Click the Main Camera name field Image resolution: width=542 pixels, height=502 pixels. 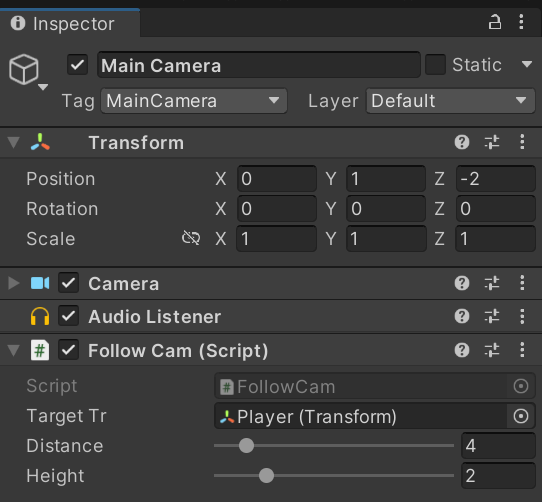click(x=259, y=65)
